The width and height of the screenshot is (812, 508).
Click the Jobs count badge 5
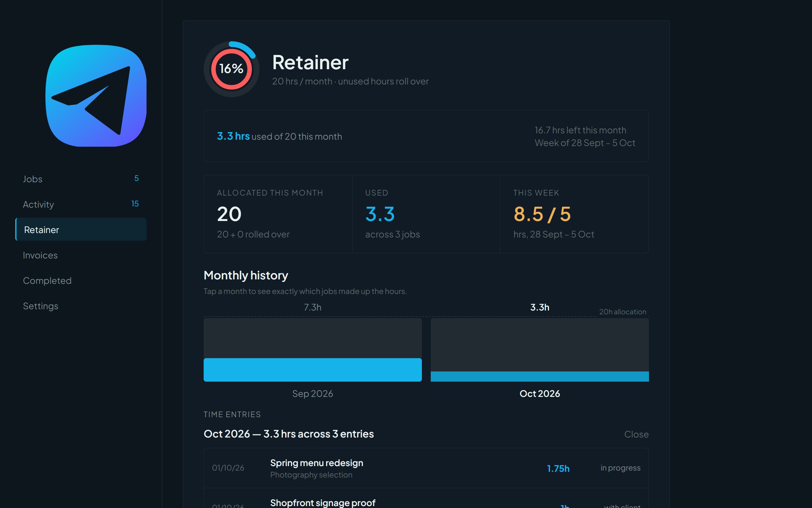pyautogui.click(x=137, y=178)
